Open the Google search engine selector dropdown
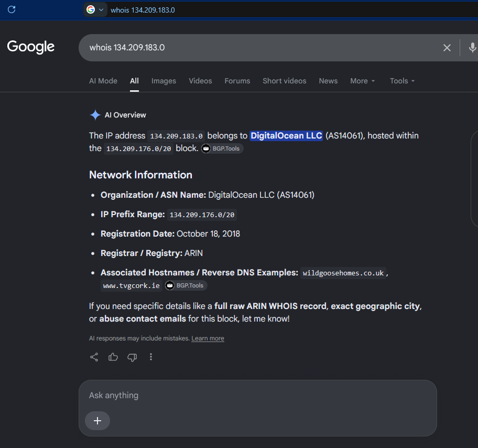Screen dimensions: 478x448 click(95, 10)
